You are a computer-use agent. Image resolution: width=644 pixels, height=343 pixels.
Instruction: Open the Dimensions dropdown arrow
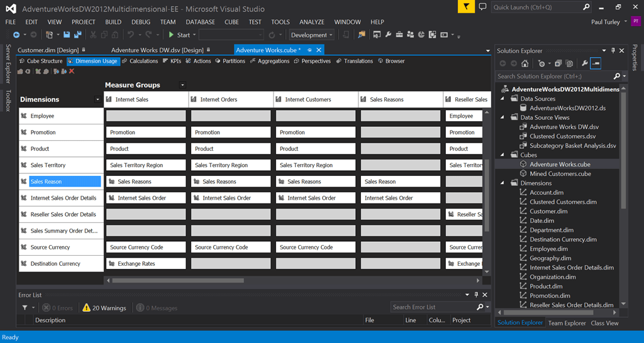pos(97,99)
